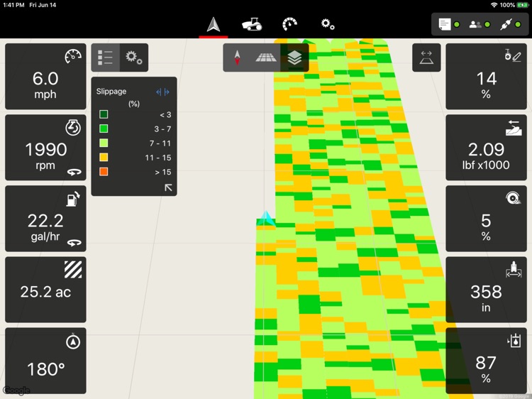
Task: Tap the Slippage legend title
Action: pos(111,92)
